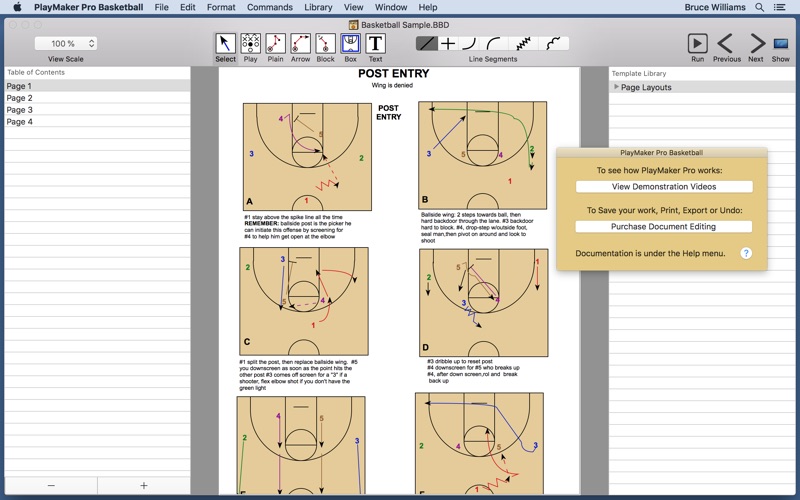Select the curved-up arc line segment
800x500 pixels.
click(x=469, y=44)
